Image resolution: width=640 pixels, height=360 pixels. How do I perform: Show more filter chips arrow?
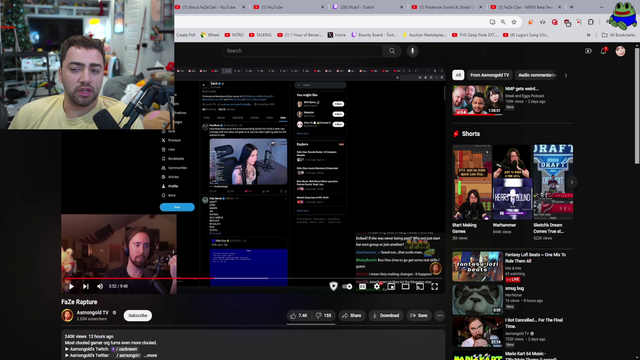566,75
